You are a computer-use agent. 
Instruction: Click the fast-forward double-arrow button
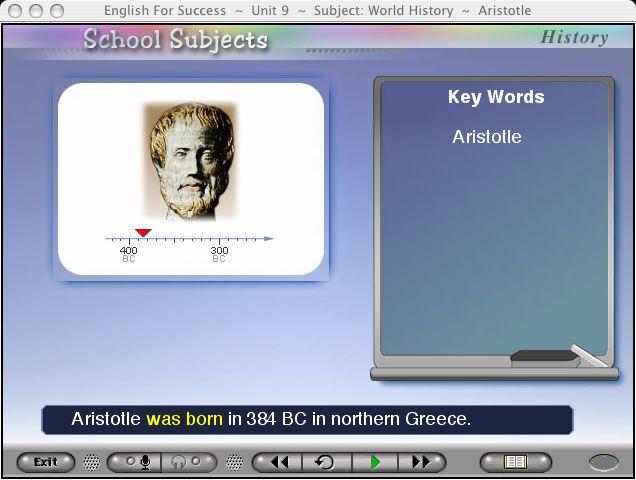pyautogui.click(x=421, y=462)
